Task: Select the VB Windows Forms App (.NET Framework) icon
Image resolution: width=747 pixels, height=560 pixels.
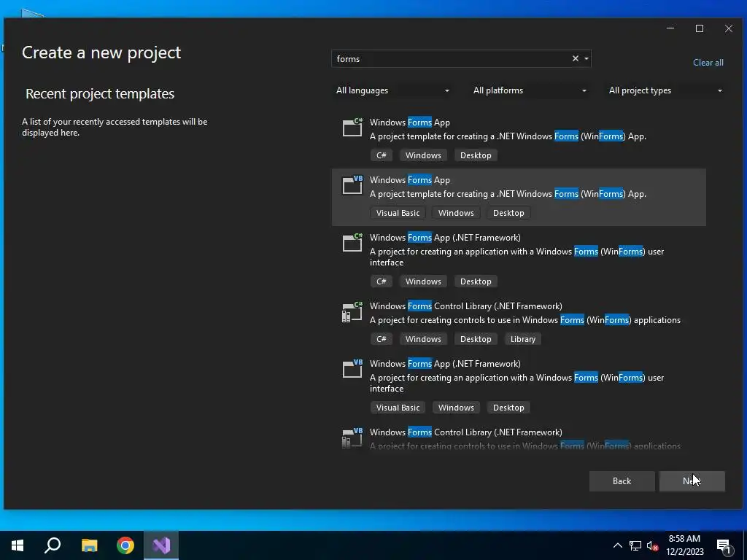Action: tap(352, 368)
